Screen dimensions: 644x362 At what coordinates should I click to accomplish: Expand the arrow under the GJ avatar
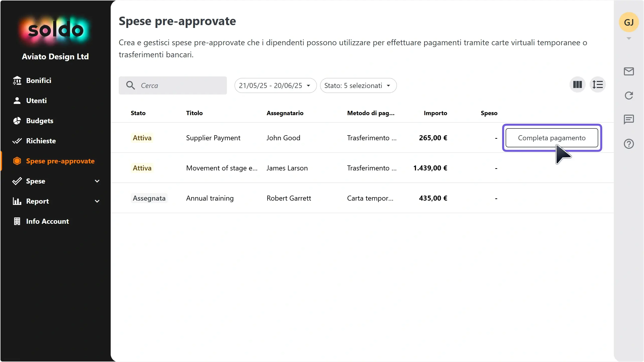pos(629,38)
